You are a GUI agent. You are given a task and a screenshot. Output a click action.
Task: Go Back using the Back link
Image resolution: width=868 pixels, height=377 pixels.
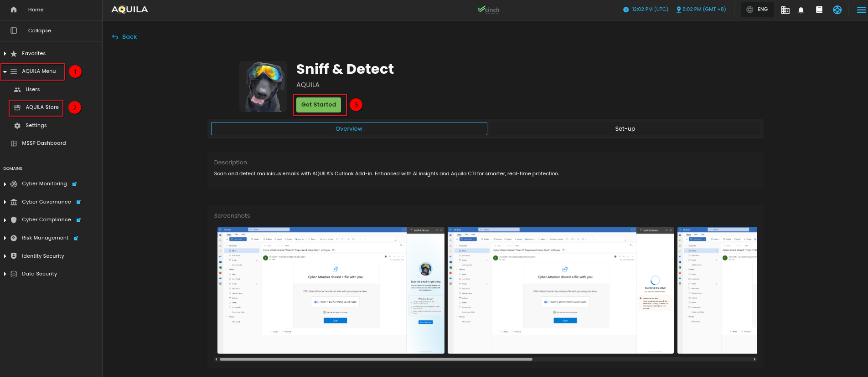pos(124,37)
